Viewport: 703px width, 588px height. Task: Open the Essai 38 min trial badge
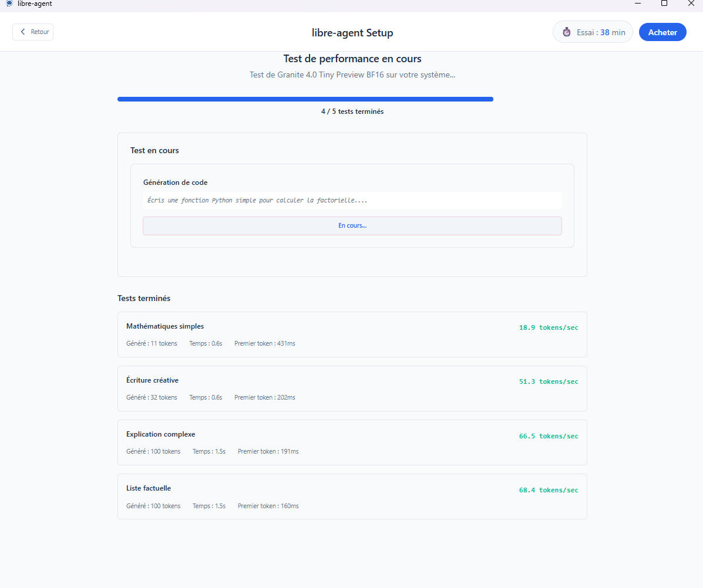point(593,32)
